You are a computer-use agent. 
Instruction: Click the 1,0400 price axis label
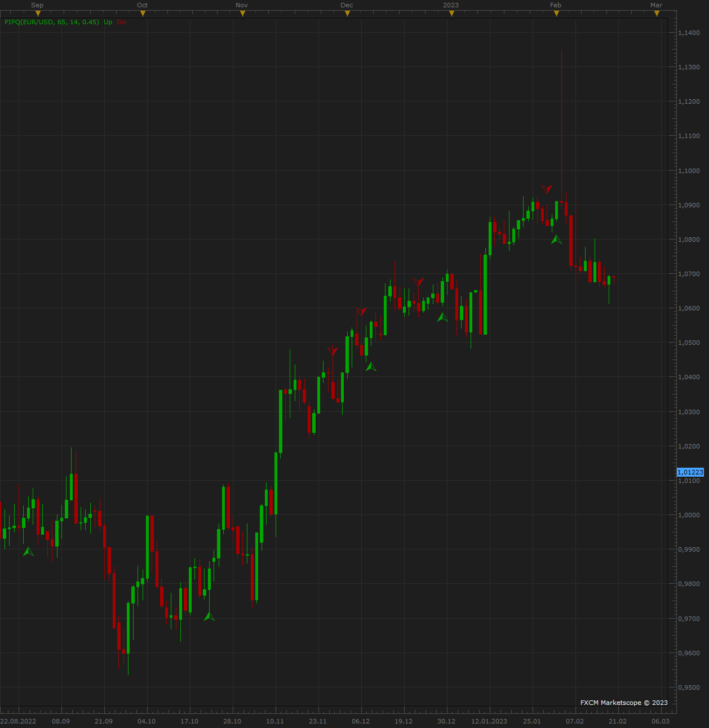click(689, 377)
